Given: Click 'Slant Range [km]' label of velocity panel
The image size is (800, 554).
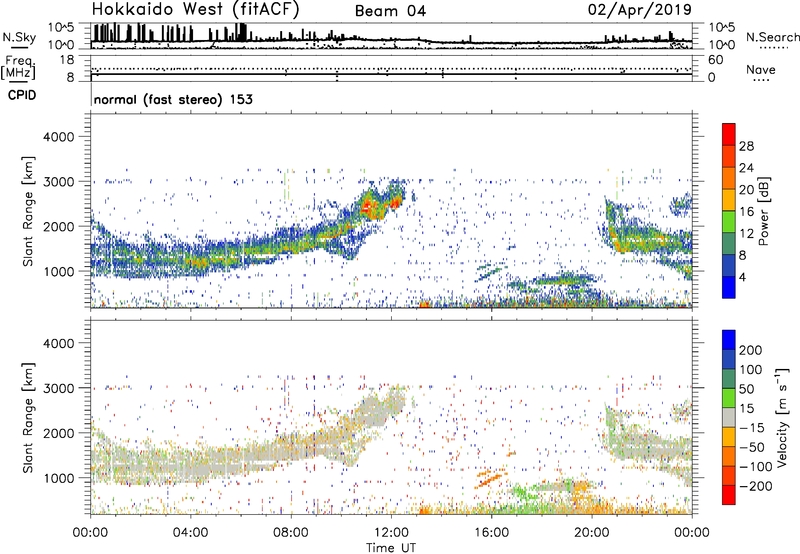Looking at the screenshot, I should 28,417.
